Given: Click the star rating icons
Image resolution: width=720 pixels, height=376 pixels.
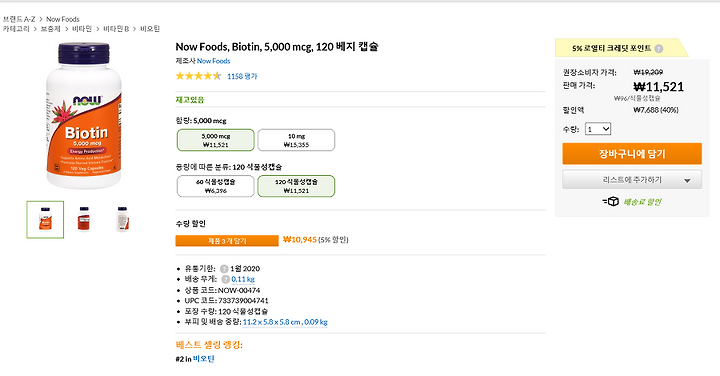Looking at the screenshot, I should 198,76.
